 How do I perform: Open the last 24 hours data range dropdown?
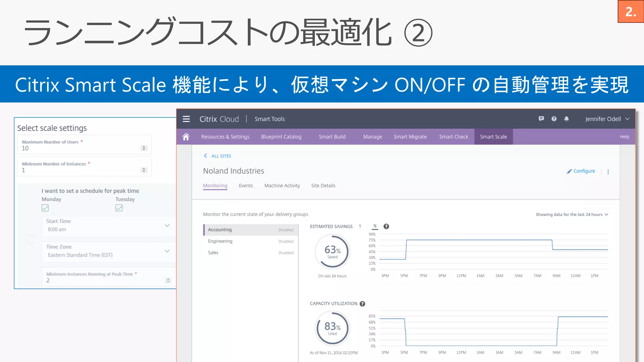point(572,215)
